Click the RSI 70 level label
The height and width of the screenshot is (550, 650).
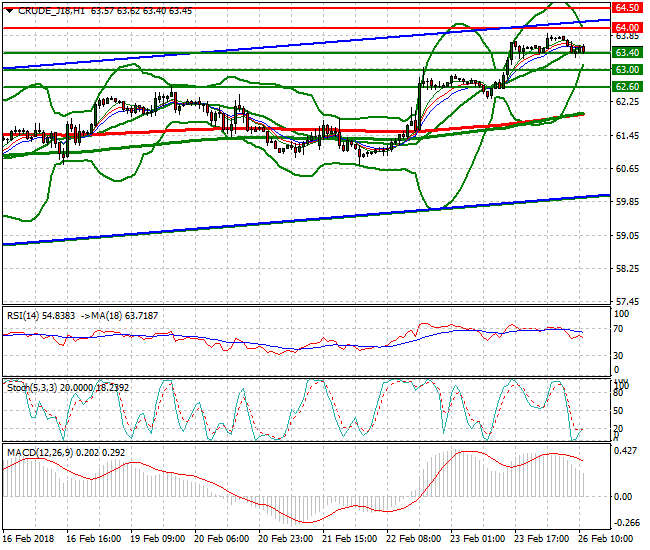(x=618, y=329)
